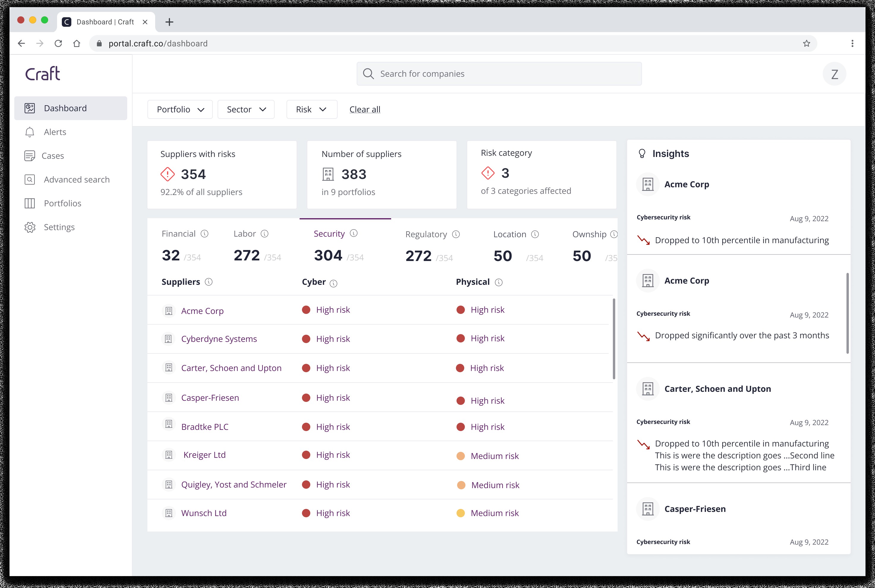This screenshot has height=588, width=875.
Task: Expand the Sector filter dropdown
Action: pos(246,109)
